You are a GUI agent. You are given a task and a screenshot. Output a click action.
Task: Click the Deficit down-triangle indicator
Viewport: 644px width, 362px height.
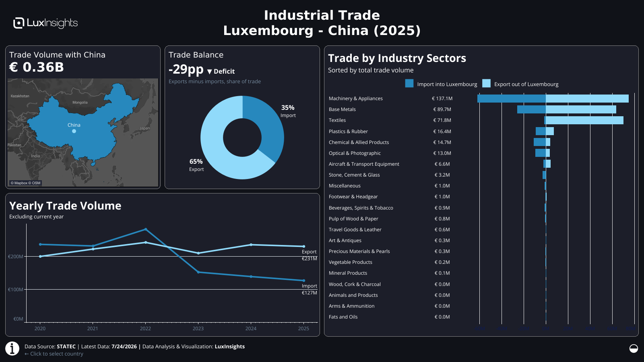pyautogui.click(x=209, y=72)
